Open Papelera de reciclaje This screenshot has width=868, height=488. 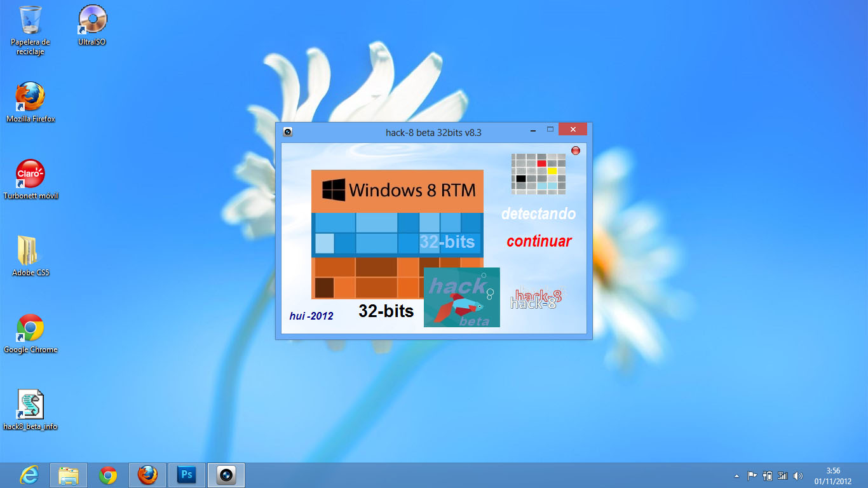pyautogui.click(x=29, y=21)
